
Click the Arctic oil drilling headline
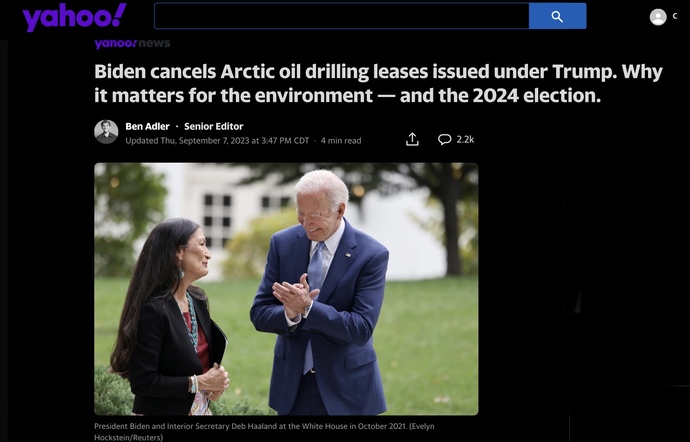(x=378, y=83)
